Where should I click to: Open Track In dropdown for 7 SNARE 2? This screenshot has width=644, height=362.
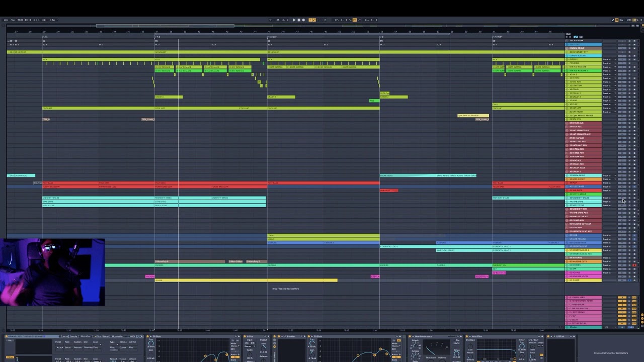[609, 63]
